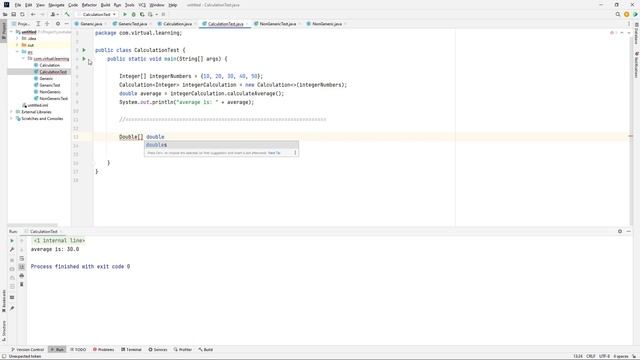This screenshot has height=360, width=640.
Task: Toggle tool window bars icon in status bar
Action: tap(4, 356)
